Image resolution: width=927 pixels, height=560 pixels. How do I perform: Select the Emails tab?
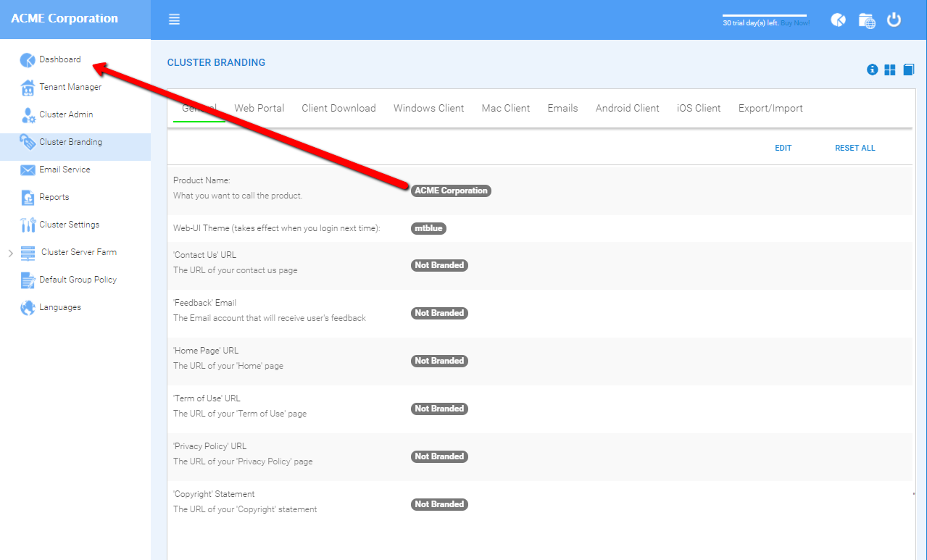[562, 108]
